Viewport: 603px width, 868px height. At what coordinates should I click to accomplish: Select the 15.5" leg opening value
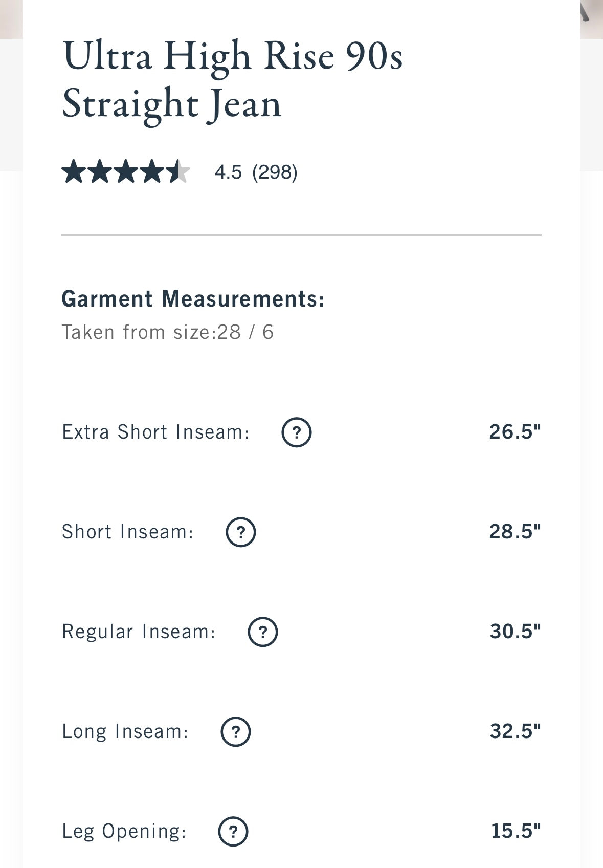click(x=516, y=831)
